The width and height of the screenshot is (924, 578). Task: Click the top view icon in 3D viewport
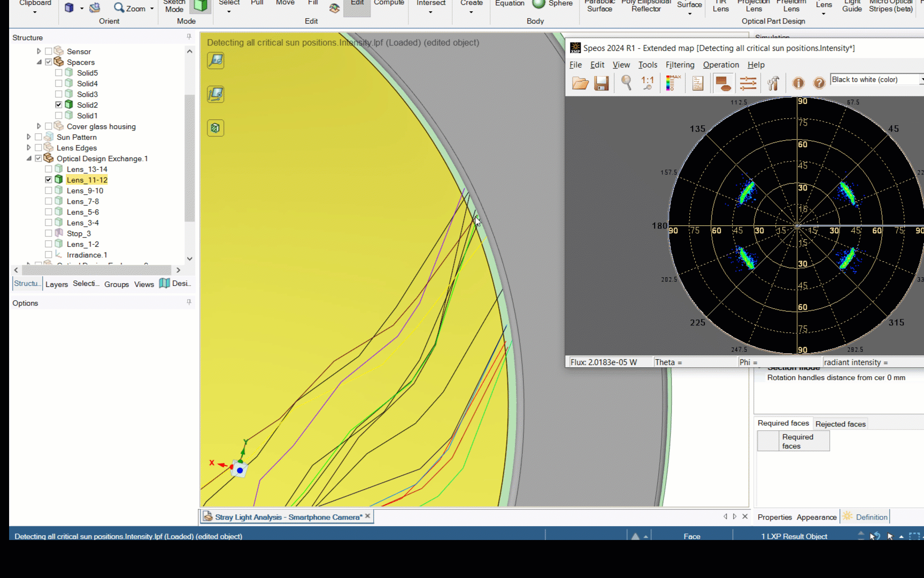216,60
